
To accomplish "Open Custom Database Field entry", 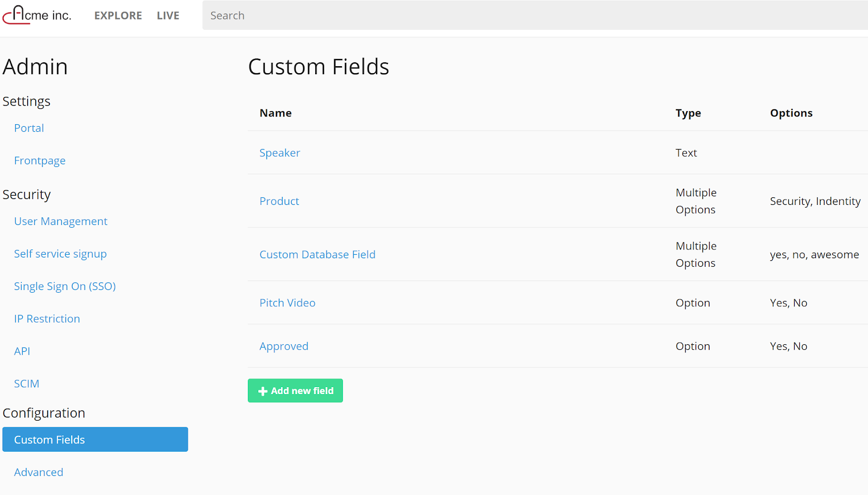I will click(x=317, y=255).
